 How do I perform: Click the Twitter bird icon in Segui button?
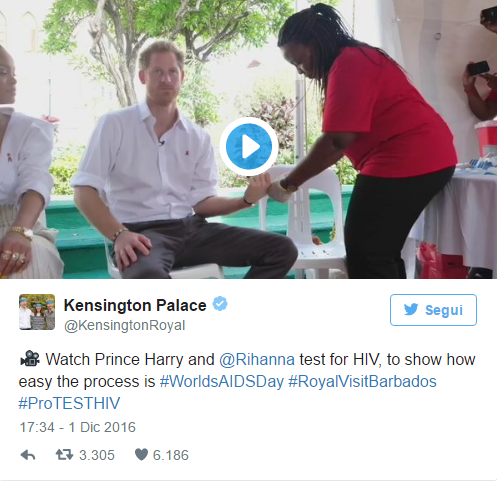[411, 310]
